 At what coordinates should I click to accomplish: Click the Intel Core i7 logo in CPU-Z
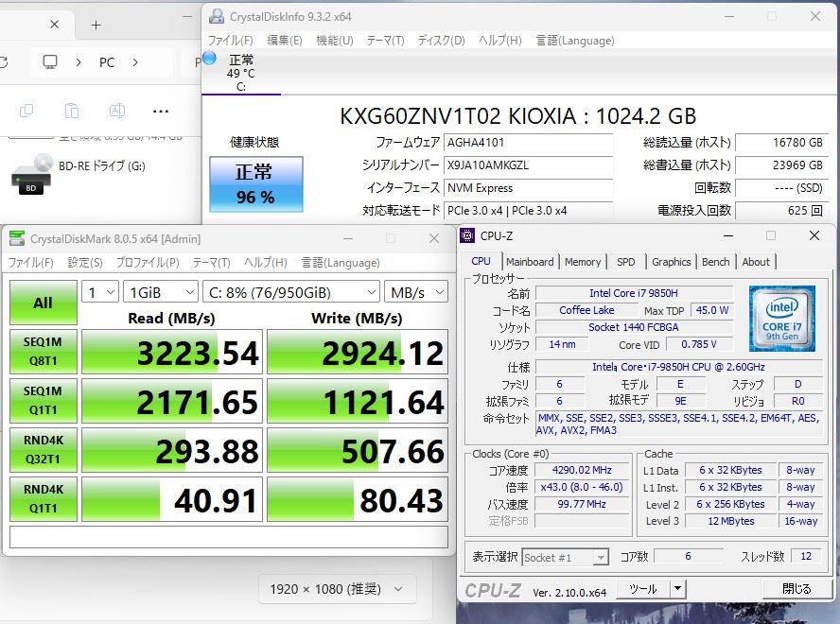point(782,319)
